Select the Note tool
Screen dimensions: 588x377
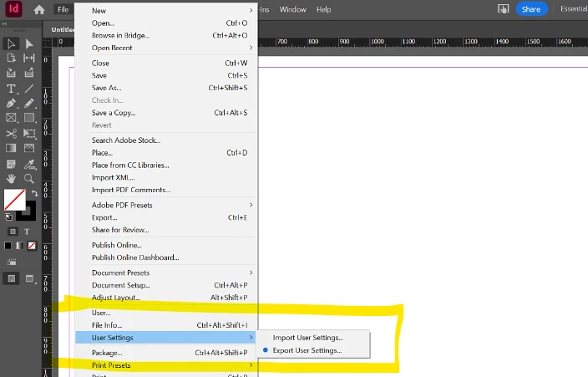pyautogui.click(x=11, y=164)
